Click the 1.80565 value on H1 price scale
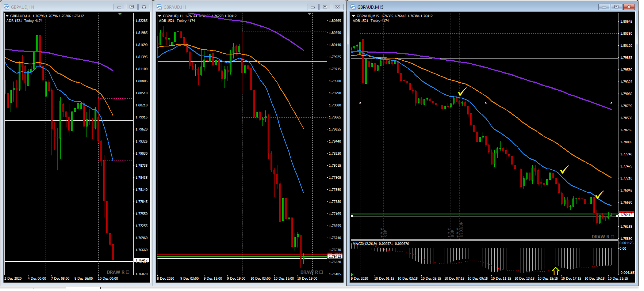Screen dimensions: 644x291 coord(335,21)
